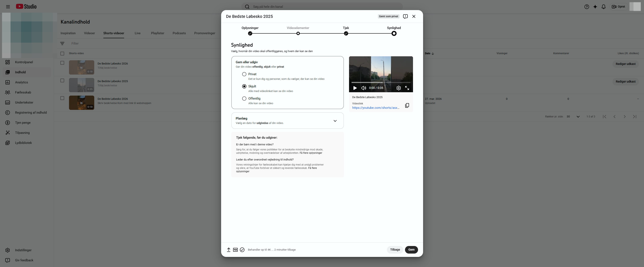Image resolution: width=644 pixels, height=267 pixels.
Task: Open Analytics in the sidebar
Action: point(27,82)
